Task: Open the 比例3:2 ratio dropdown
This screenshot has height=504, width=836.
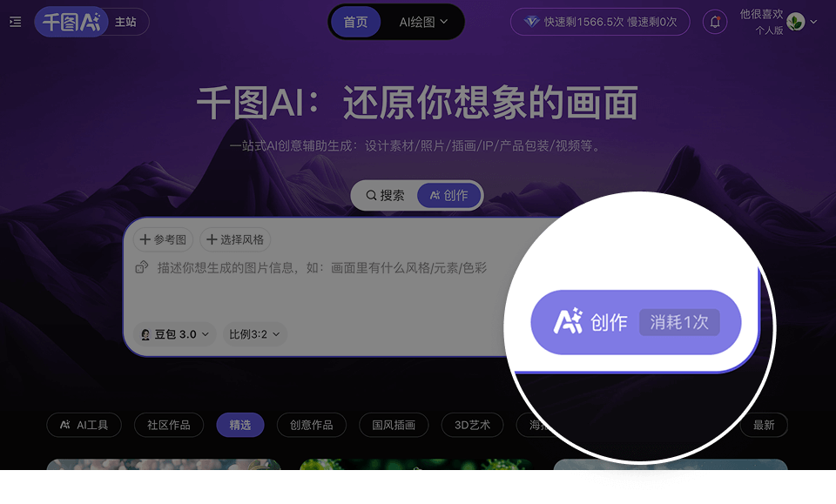Action: click(254, 334)
